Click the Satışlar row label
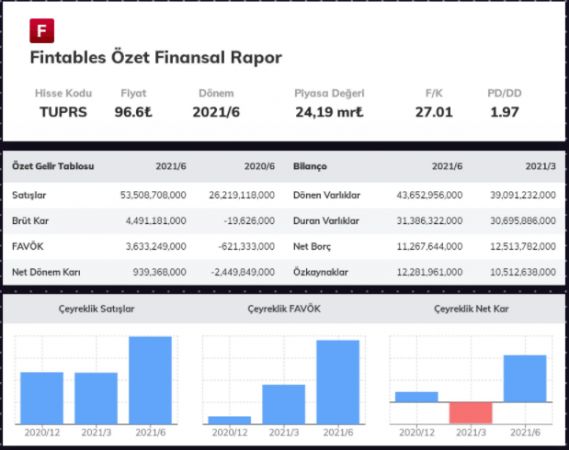 click(x=29, y=195)
